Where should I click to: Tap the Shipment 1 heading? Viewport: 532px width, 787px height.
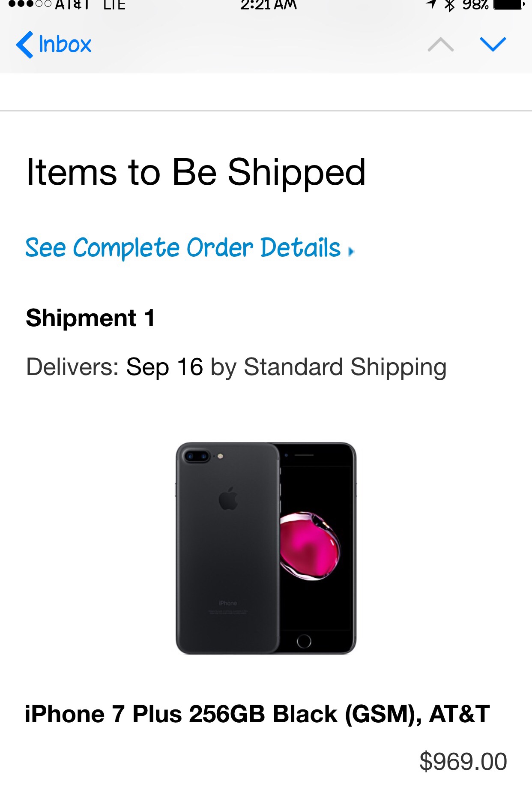point(90,318)
